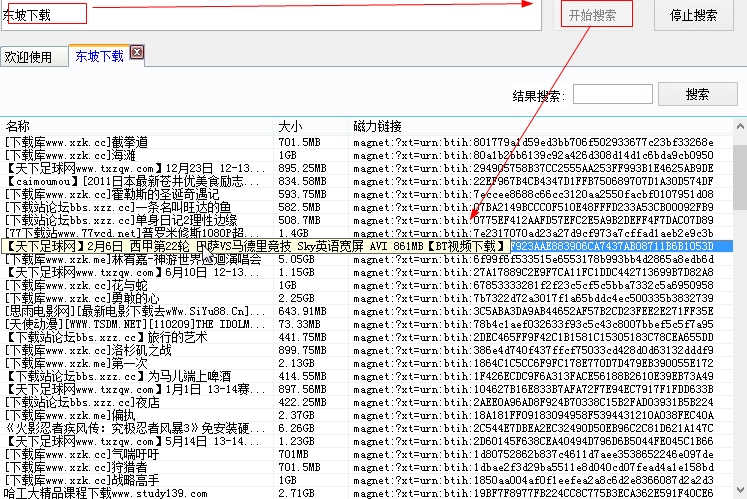
Task: Click magnet link starting with 6f99f6f533515
Action: tap(533, 259)
